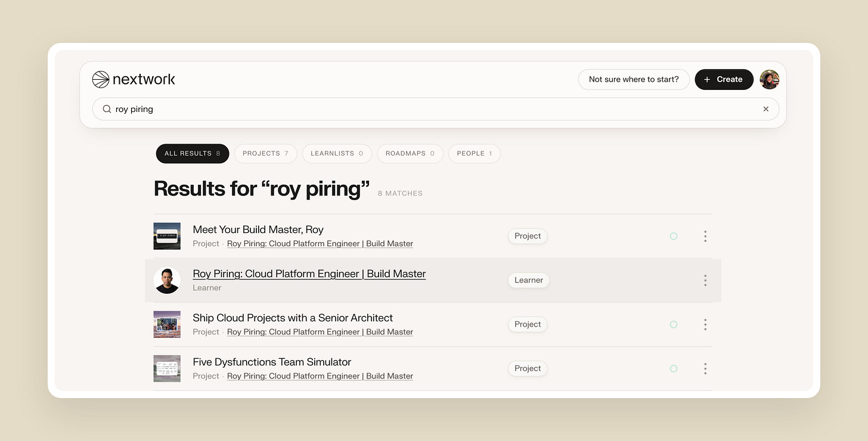Click the Ship Cloud Projects thumbnail

pyautogui.click(x=167, y=324)
